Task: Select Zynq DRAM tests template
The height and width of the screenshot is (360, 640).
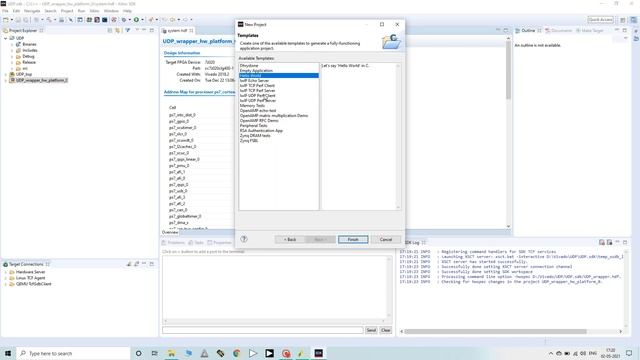Action: point(279,136)
